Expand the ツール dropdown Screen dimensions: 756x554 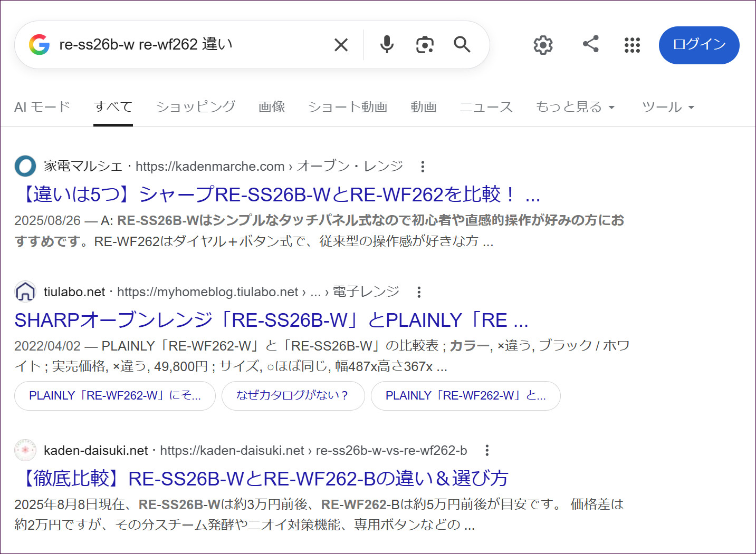coord(668,107)
